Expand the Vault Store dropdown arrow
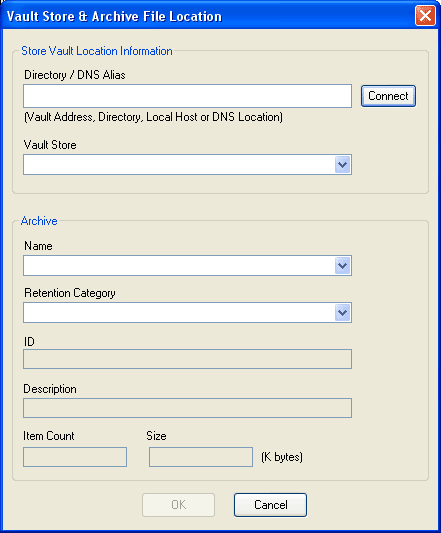441x533 pixels. (342, 165)
